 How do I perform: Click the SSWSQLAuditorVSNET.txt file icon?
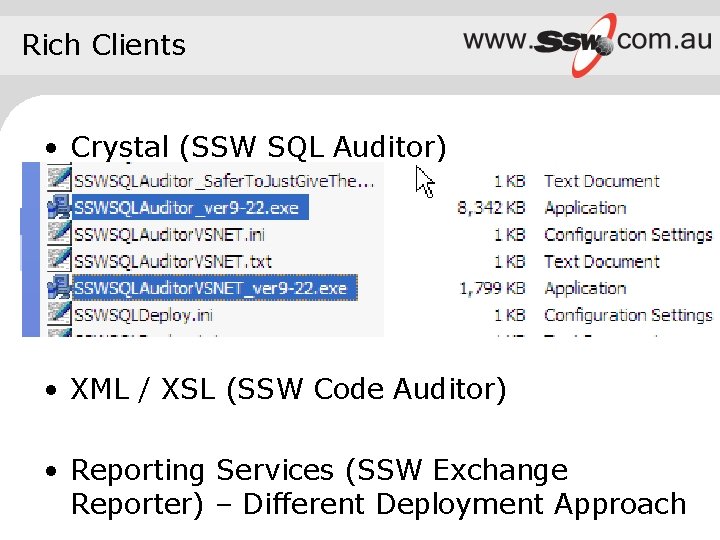[59, 260]
